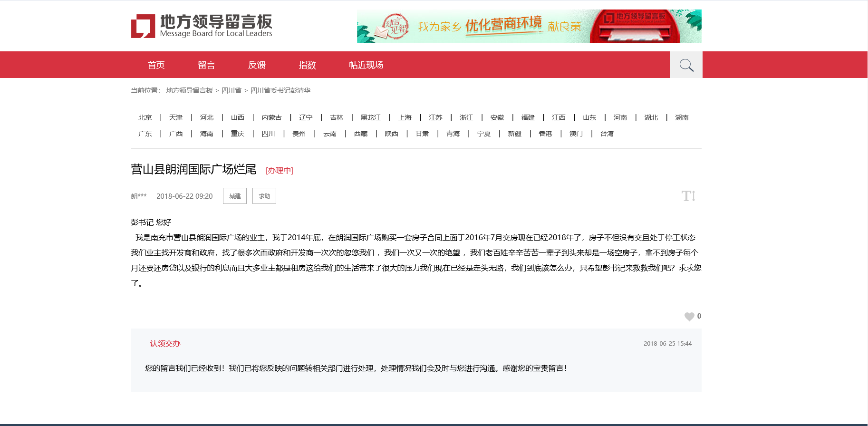Open the 台湾 region link
Viewport: 868px width, 426px height.
coord(607,134)
